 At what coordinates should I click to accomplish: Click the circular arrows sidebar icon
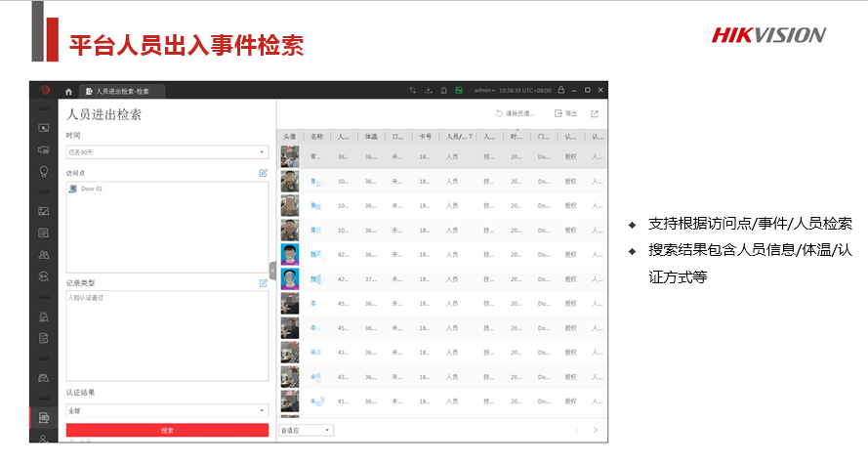point(44,276)
